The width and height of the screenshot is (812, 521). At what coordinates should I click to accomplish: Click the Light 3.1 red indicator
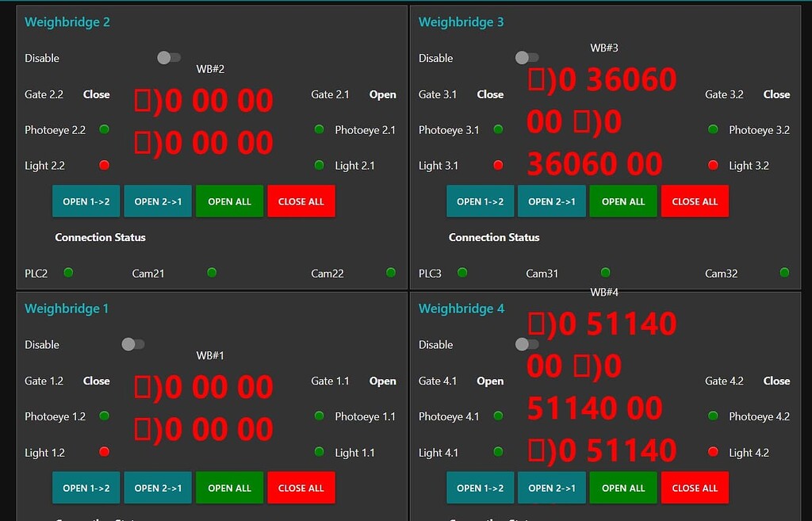(x=498, y=165)
